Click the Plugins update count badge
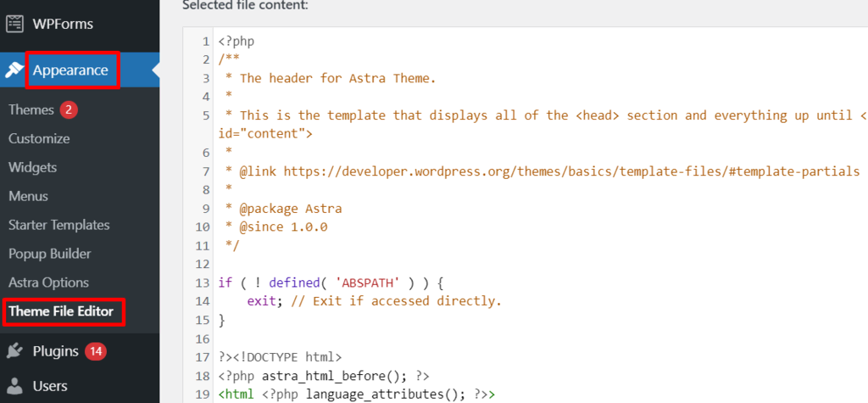This screenshot has height=403, width=868. coord(95,351)
